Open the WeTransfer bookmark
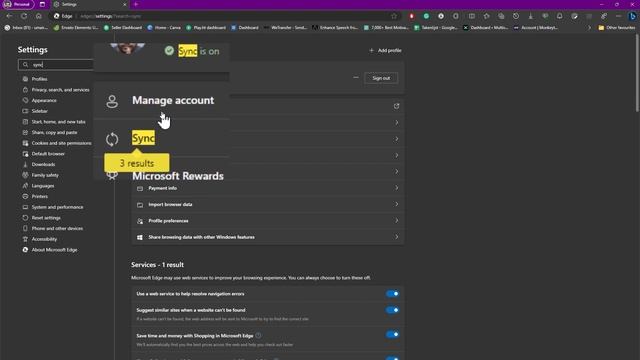Viewport: 640px width, 360px height. click(285, 28)
